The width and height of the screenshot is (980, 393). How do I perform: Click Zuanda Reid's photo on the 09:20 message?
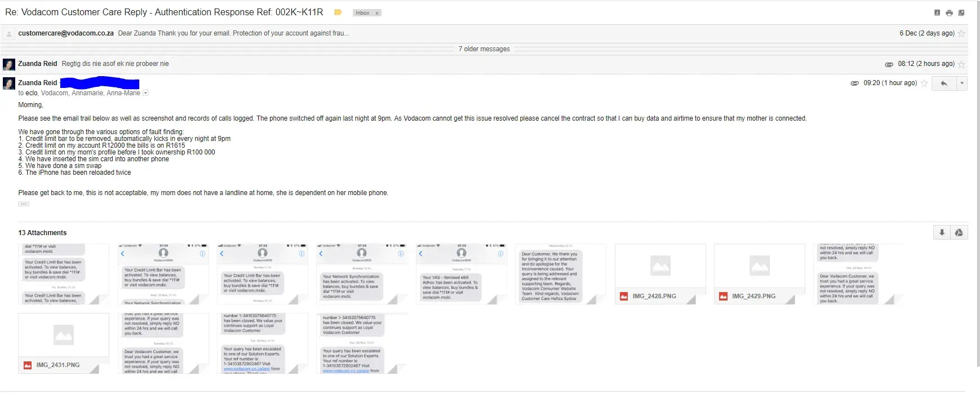click(8, 83)
